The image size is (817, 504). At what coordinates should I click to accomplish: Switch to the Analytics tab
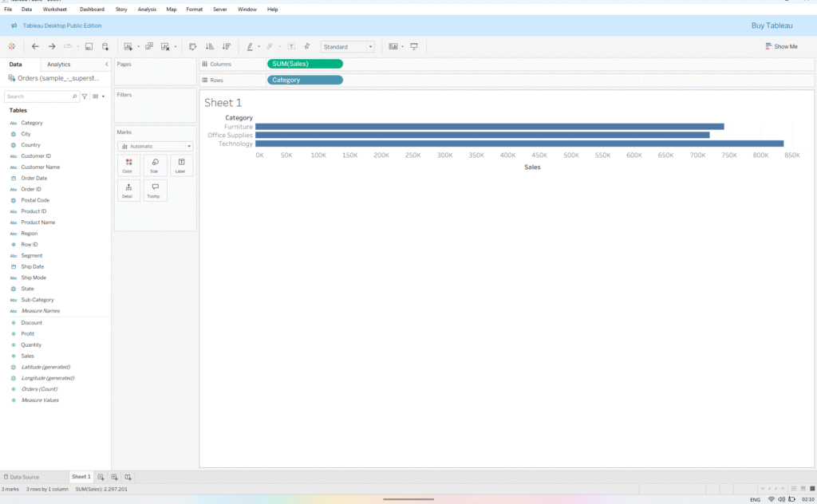[59, 64]
